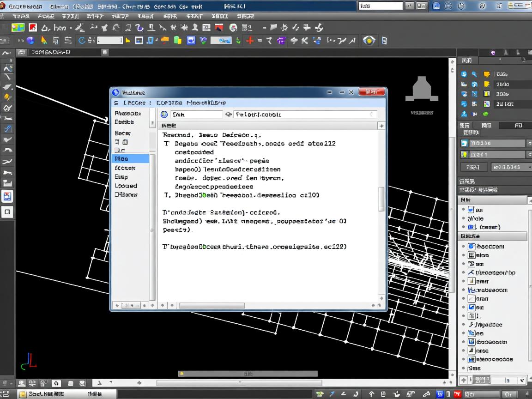Click the blue save disk icon in the left toolbar
The image size is (532, 399).
coord(7,196)
